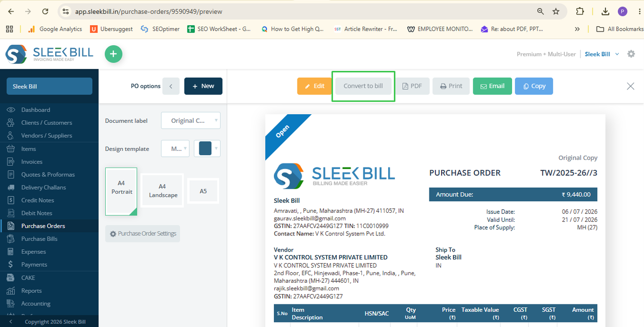Open the All Bookmarks folder
This screenshot has width=644, height=327.
point(619,29)
